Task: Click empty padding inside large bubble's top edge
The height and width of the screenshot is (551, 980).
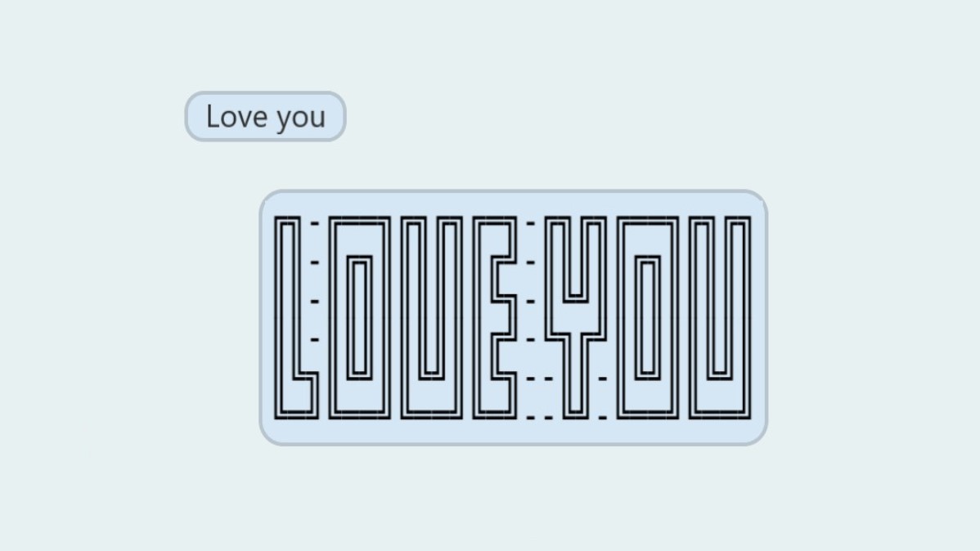Action: 513,204
